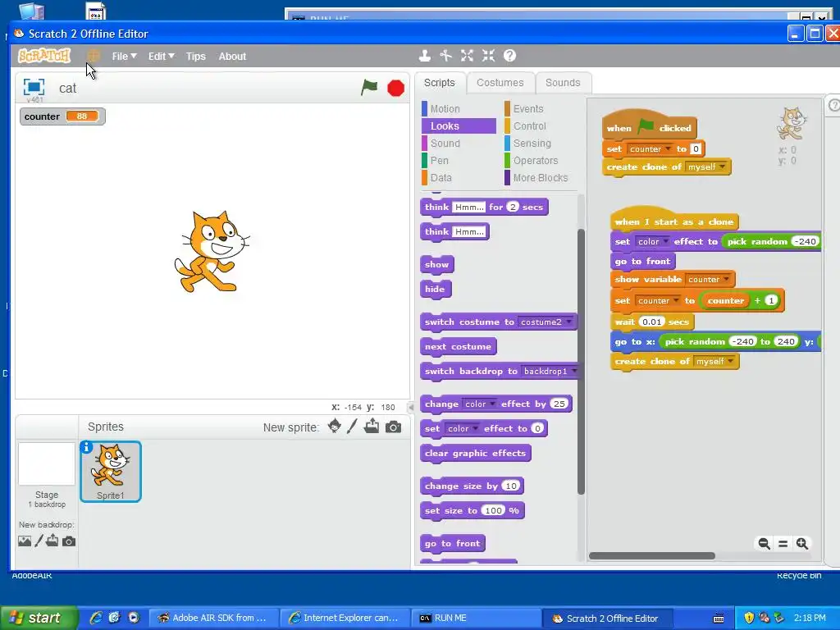The height and width of the screenshot is (630, 840).
Task: Open the Edit menu
Action: [x=161, y=57]
